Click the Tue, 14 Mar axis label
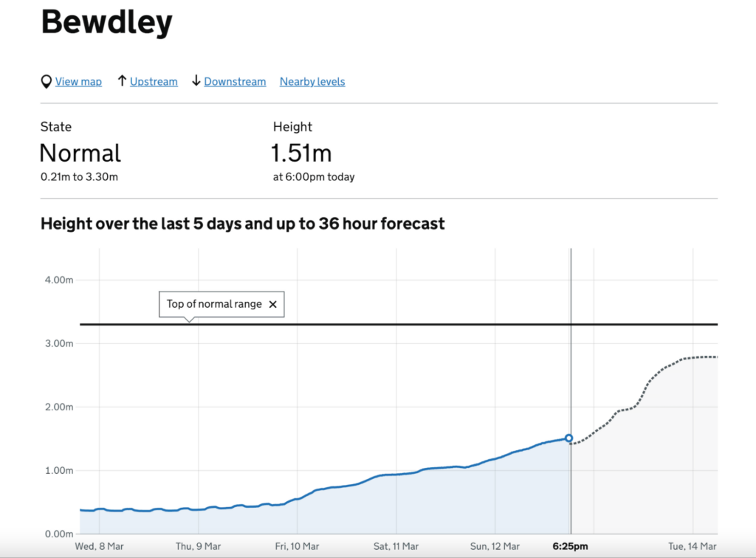 pos(693,546)
